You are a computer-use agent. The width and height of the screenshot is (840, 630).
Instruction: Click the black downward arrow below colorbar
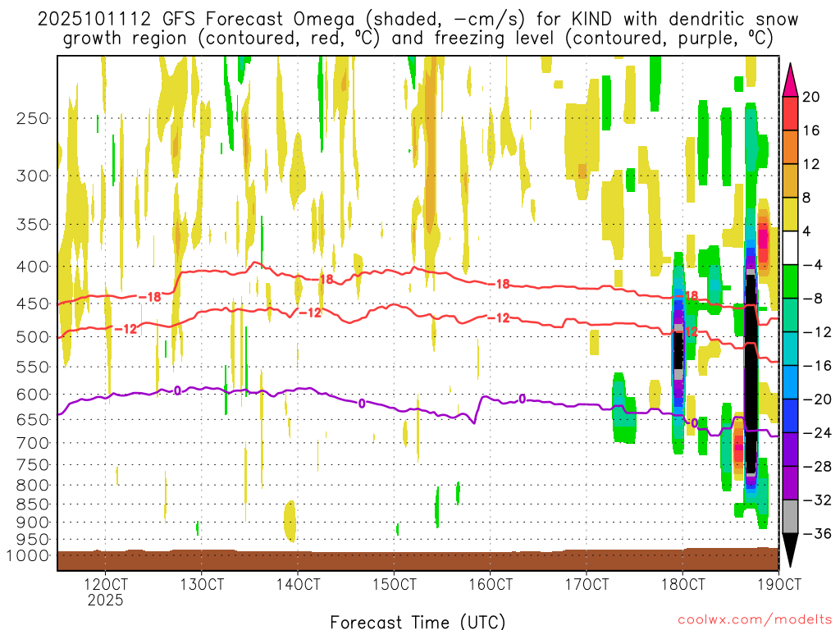pos(791,550)
